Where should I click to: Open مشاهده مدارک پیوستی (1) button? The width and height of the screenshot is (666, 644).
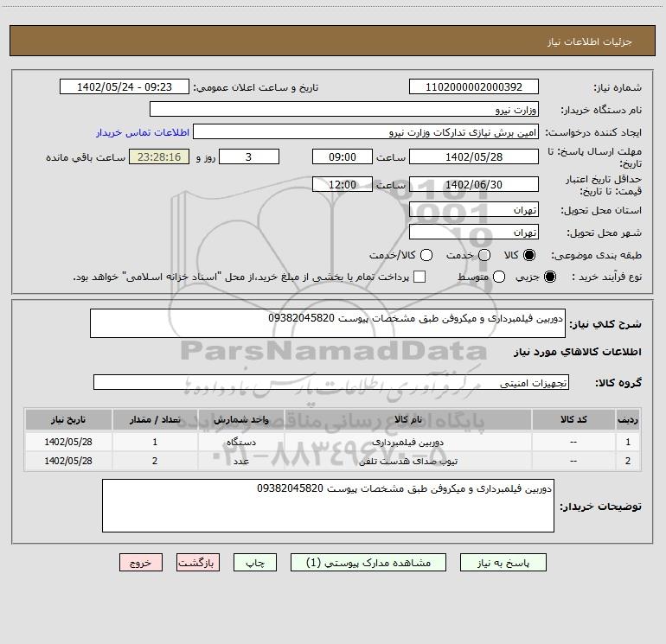tap(368, 563)
